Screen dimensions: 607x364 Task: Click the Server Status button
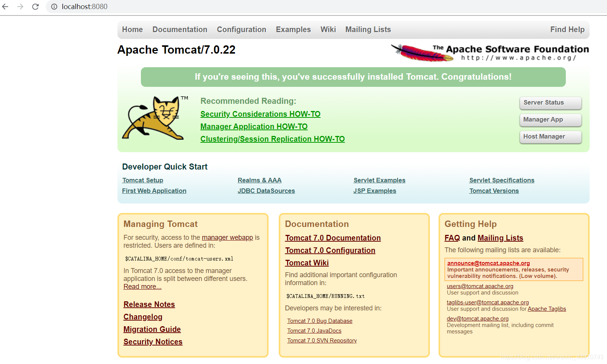[x=550, y=103]
